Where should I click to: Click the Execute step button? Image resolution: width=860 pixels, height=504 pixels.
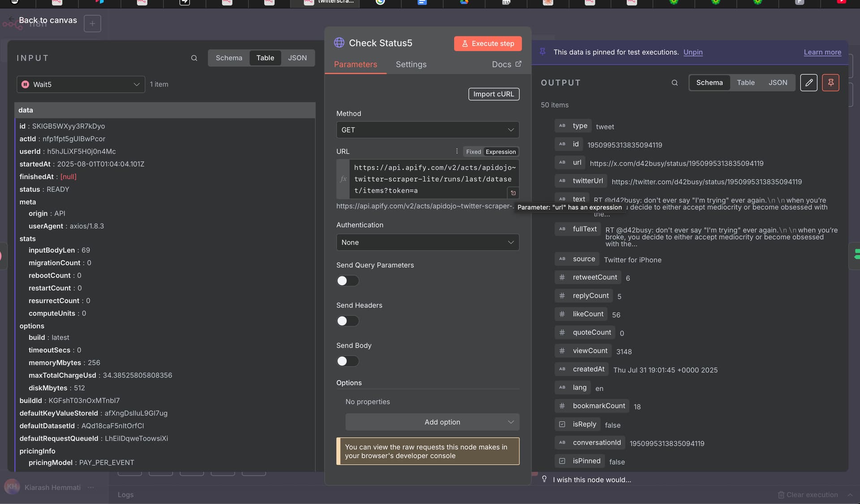tap(488, 43)
